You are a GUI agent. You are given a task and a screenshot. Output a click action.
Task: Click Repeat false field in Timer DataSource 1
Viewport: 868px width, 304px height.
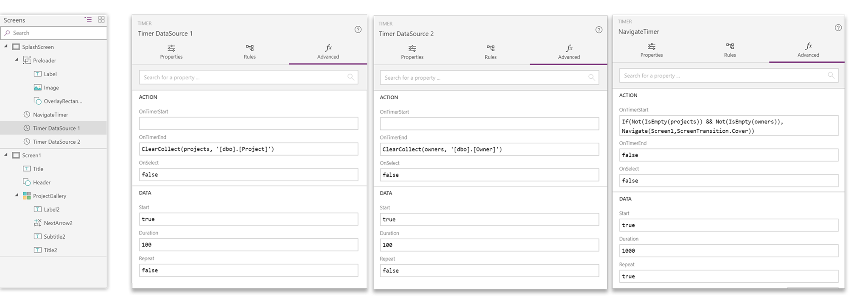click(x=249, y=270)
